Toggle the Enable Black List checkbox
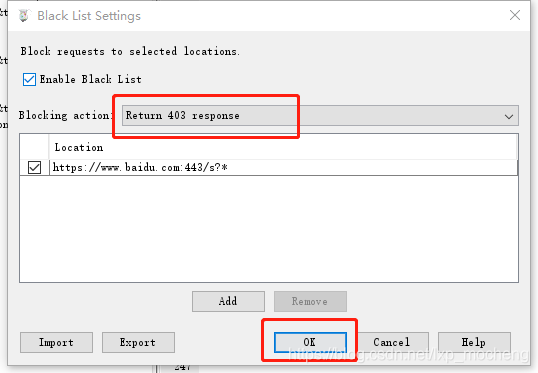The width and height of the screenshot is (538, 373). pyautogui.click(x=29, y=79)
